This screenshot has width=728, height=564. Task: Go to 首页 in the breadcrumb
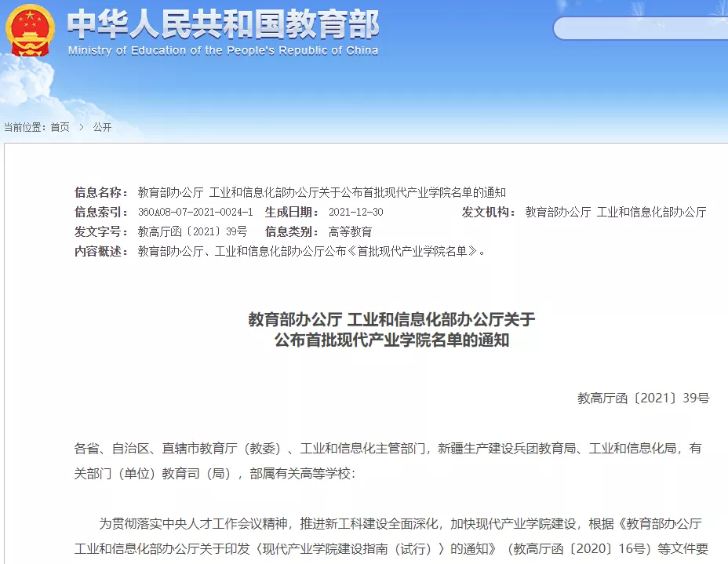(60, 127)
